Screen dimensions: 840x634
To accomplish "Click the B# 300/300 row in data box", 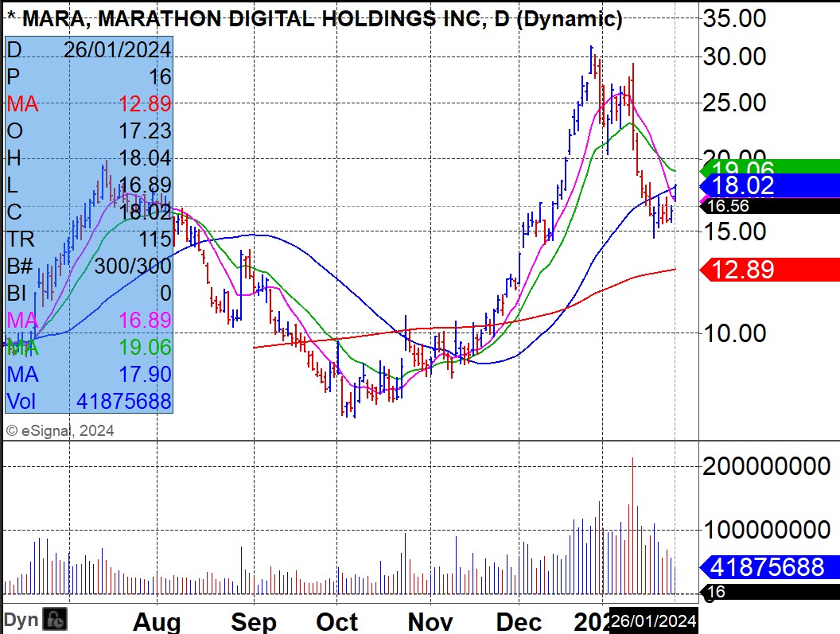I will (89, 266).
